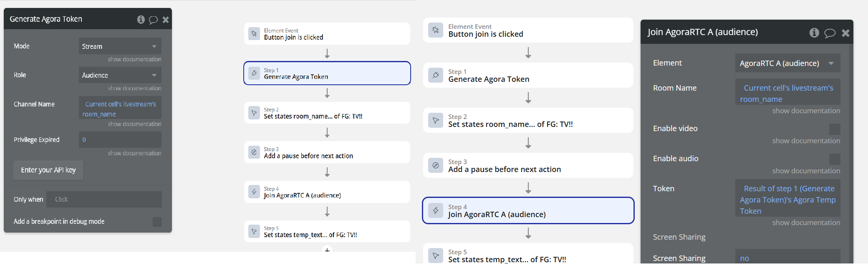Expand the Element dropdown AgoraRTC A (audience)
Image resolution: width=868 pixels, height=276 pixels.
pos(787,63)
